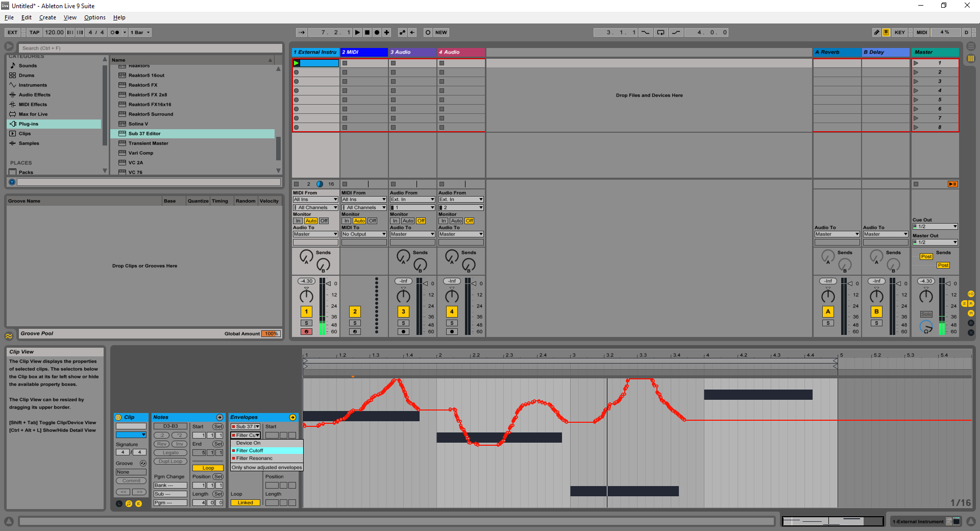980x531 pixels.
Task: Click the transport Stop button
Action: 367,32
